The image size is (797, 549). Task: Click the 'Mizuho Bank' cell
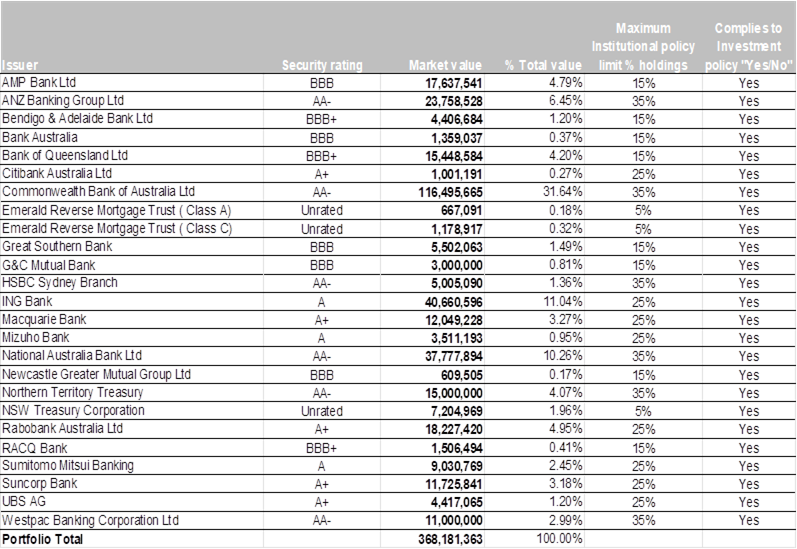pyautogui.click(x=36, y=338)
